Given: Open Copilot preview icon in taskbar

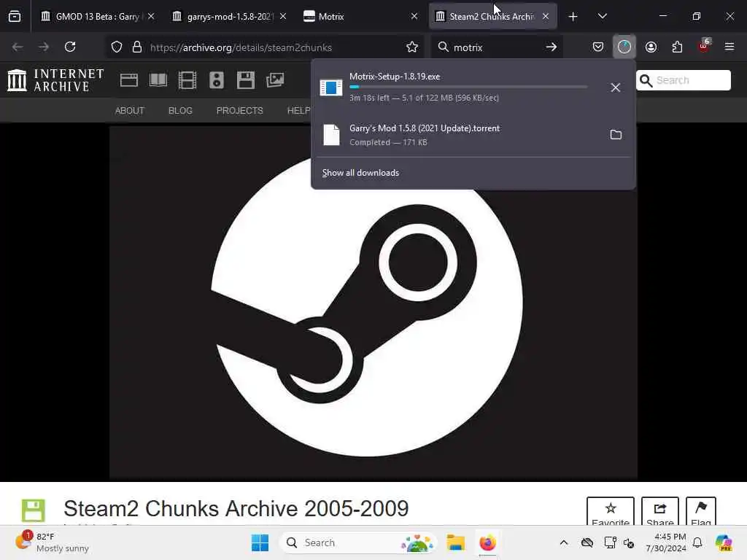Looking at the screenshot, I should click(x=723, y=542).
